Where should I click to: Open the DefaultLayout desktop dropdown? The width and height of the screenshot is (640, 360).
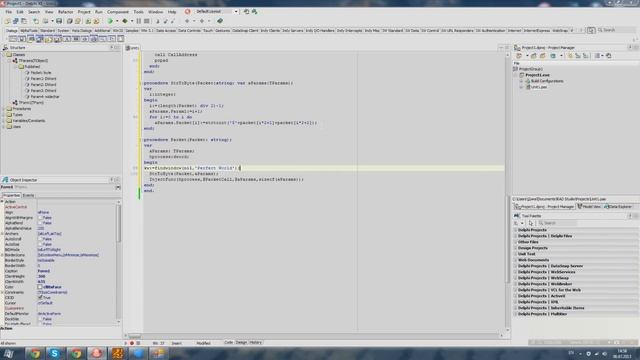[236, 12]
